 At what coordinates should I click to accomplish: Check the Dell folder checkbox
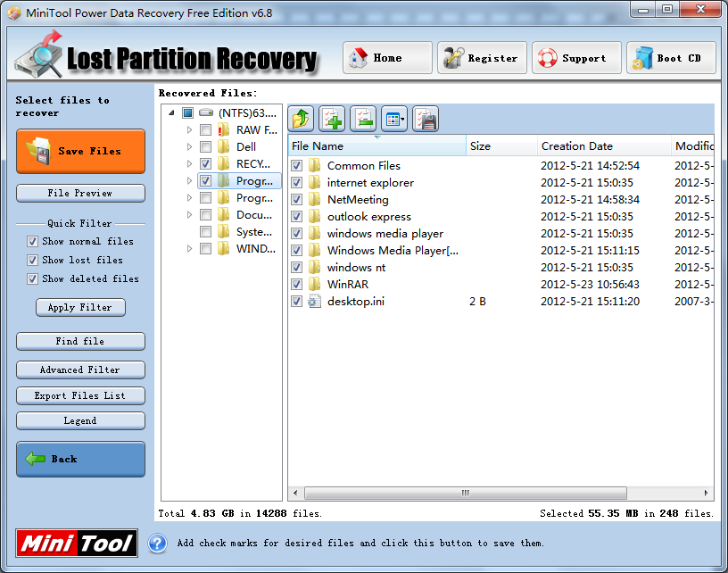[206, 146]
